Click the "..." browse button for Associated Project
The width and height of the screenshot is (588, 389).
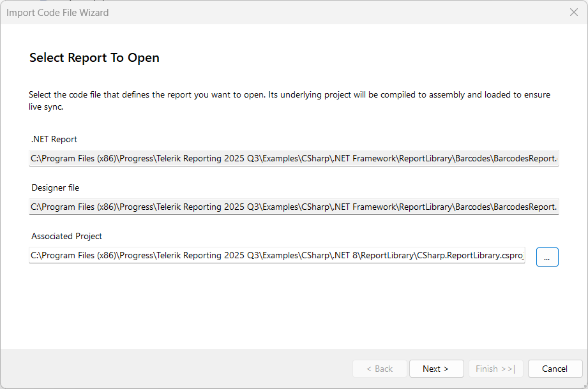point(547,256)
